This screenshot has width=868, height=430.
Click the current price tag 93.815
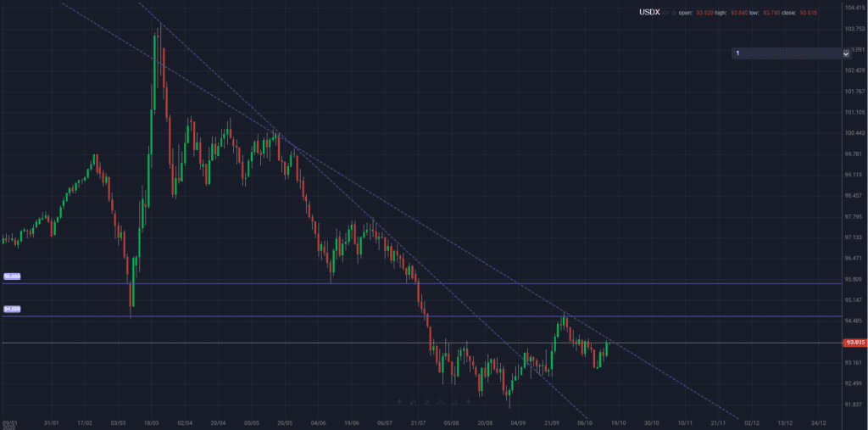(854, 343)
